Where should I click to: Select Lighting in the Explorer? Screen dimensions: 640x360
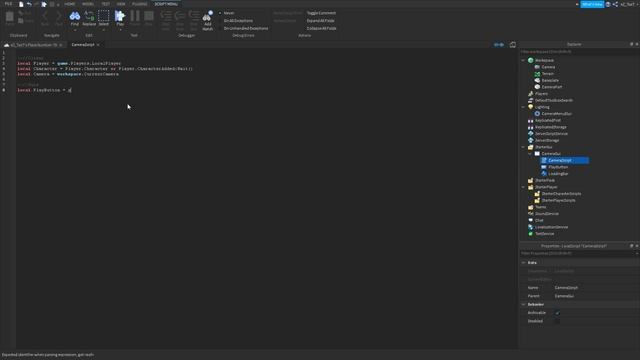542,107
